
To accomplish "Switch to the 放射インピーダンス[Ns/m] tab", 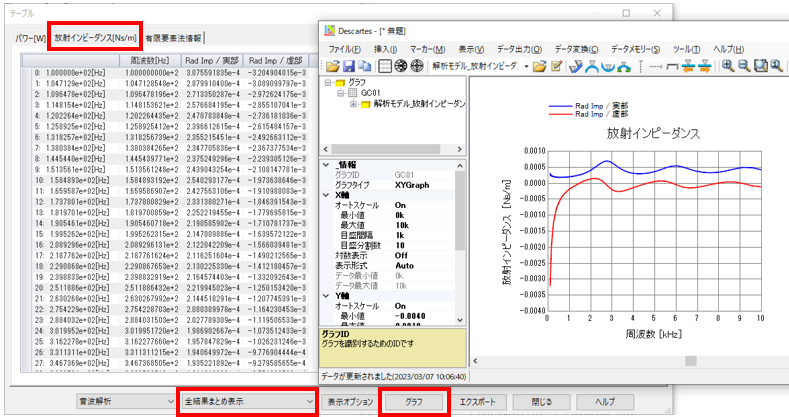I will (99, 37).
